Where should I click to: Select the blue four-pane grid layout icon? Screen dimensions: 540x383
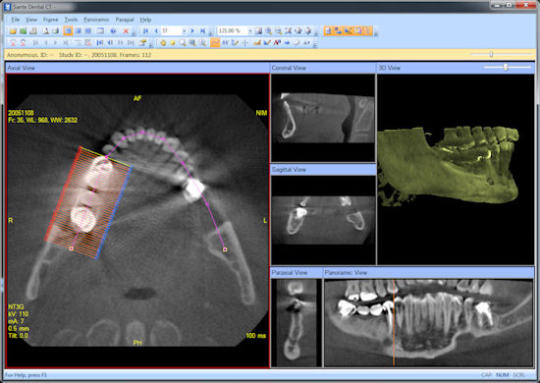[x=88, y=31]
